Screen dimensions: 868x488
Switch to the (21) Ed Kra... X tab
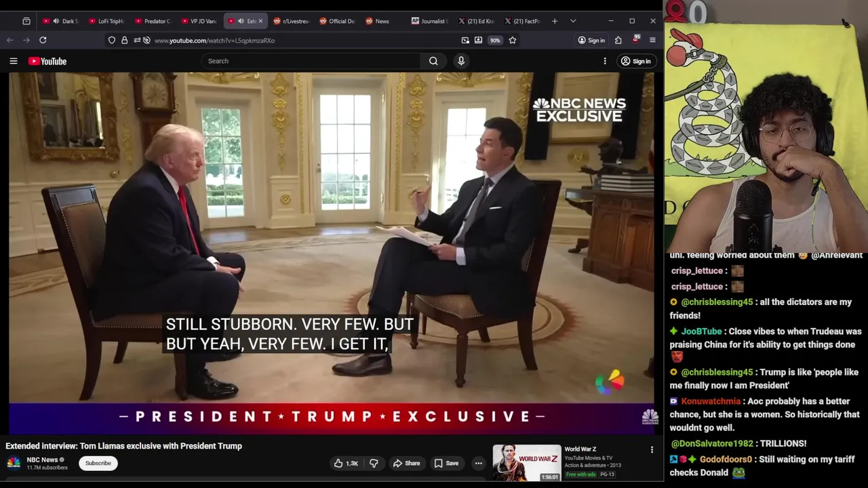475,21
